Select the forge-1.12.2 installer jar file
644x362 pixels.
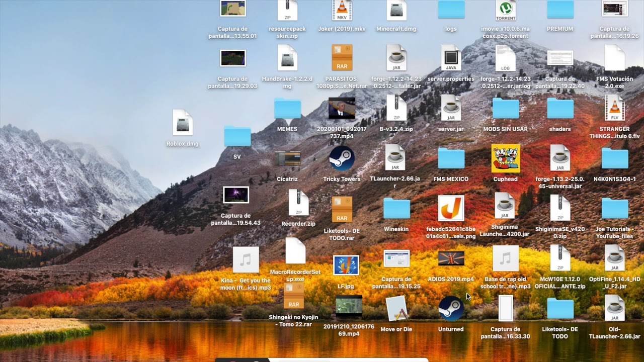396,58
